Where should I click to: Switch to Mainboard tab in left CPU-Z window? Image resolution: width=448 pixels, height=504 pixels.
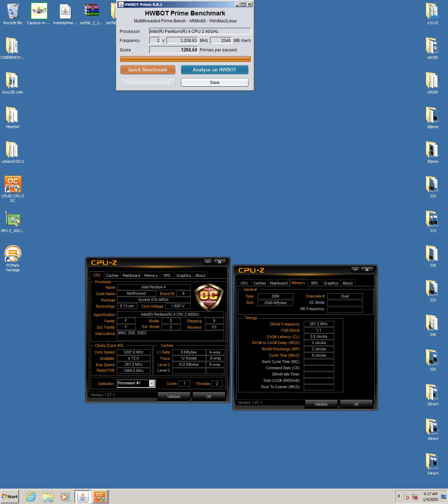[x=131, y=275]
